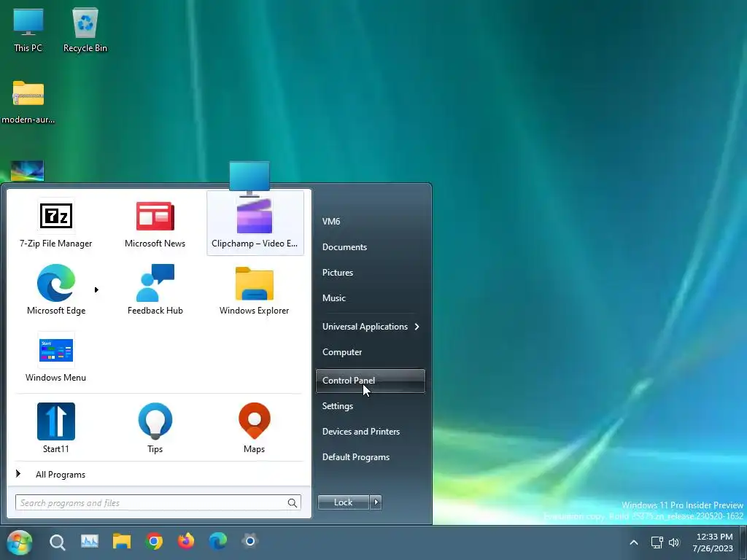Open Settings from Start menu
The image size is (747, 560).
pos(337,406)
